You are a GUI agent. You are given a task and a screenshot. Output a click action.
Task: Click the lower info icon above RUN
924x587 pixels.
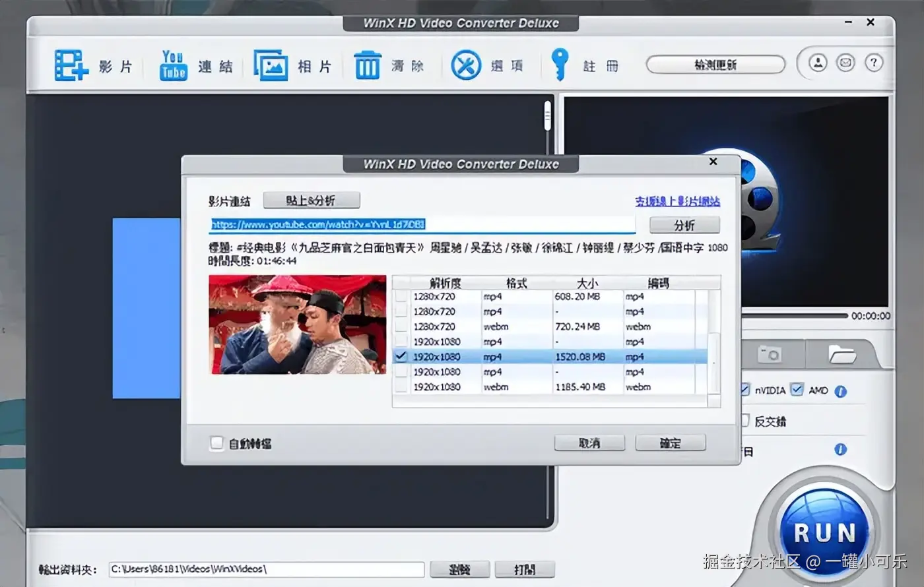840,449
